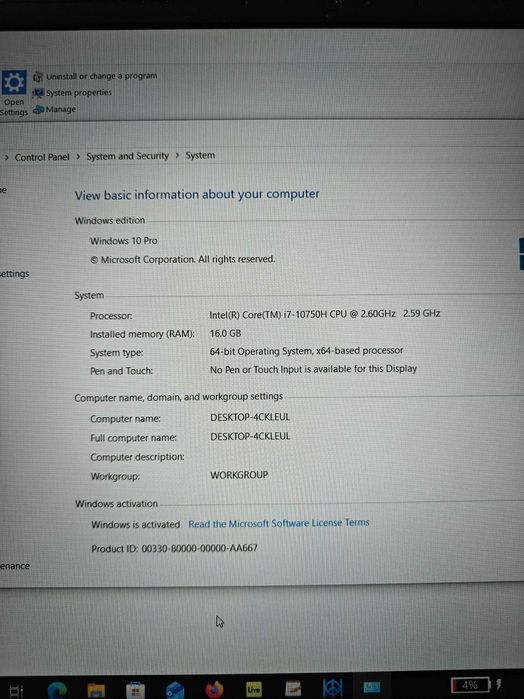Click the Windows 10 Pro edition text

tap(124, 241)
